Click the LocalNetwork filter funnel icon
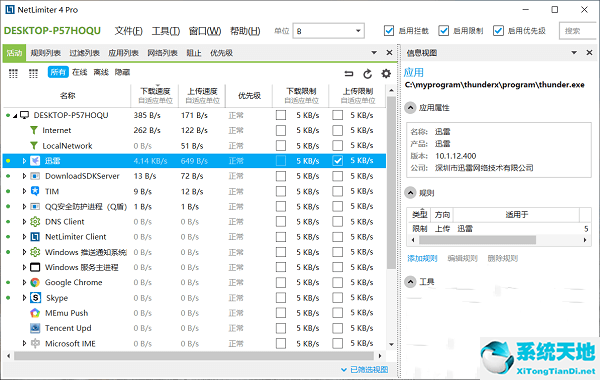 34,146
